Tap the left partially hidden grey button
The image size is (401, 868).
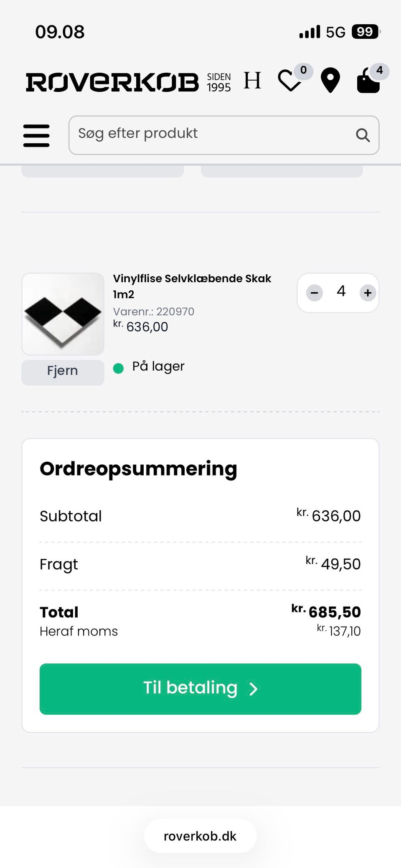point(102,172)
